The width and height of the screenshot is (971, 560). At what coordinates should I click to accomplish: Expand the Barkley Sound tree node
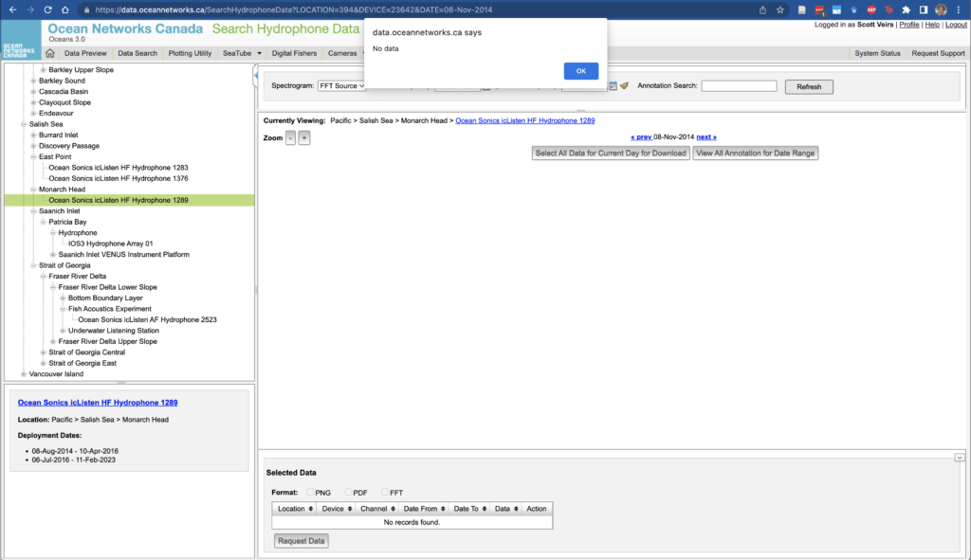coord(33,81)
